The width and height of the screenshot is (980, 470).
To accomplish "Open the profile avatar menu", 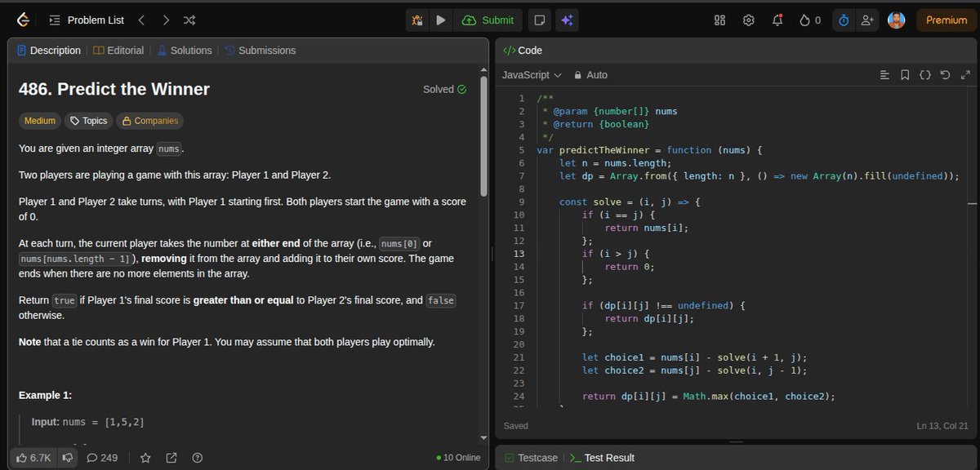I will 897,20.
